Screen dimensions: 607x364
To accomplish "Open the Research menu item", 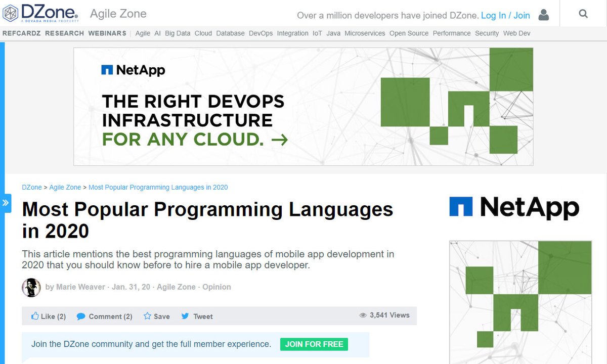I will [64, 33].
